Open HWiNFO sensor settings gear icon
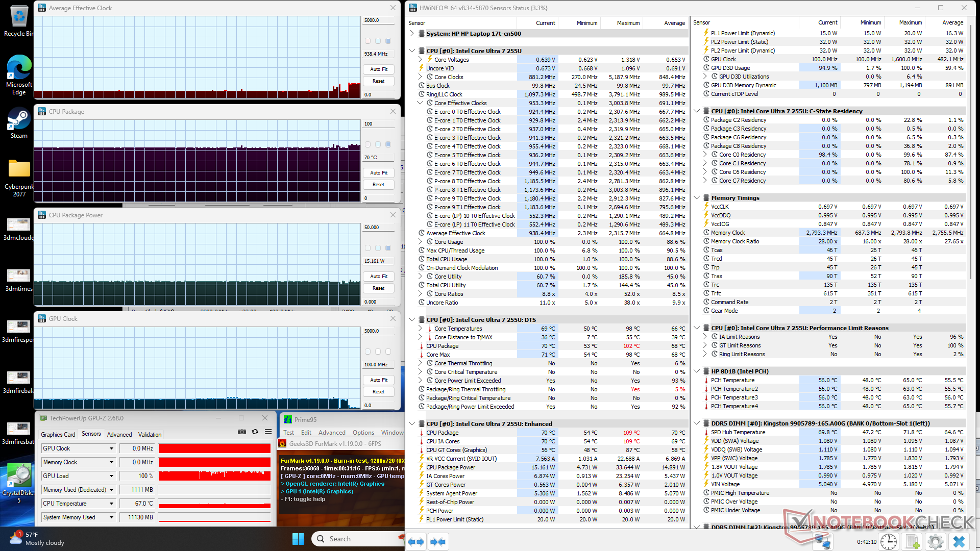The width and height of the screenshot is (980, 551). (935, 542)
